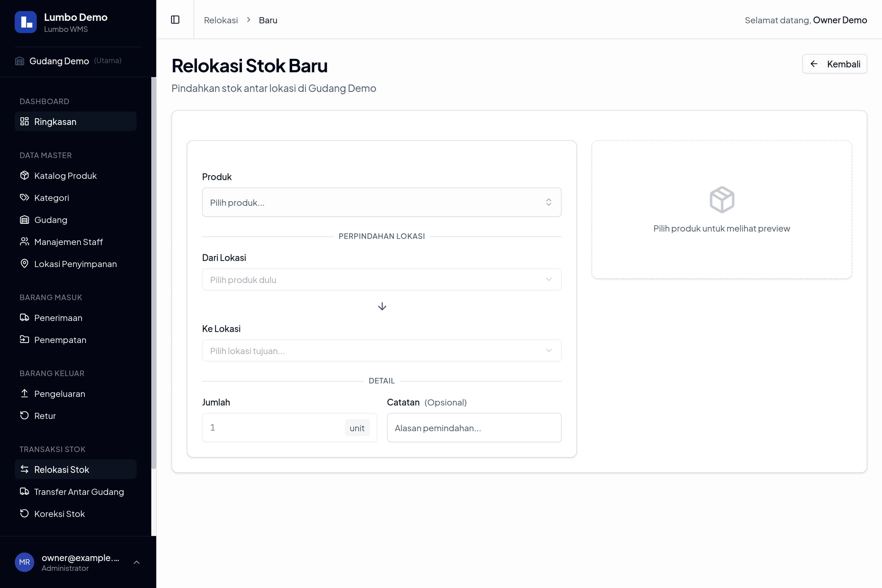Open the Dari Lokasi dropdown
The image size is (882, 588).
[x=382, y=279]
